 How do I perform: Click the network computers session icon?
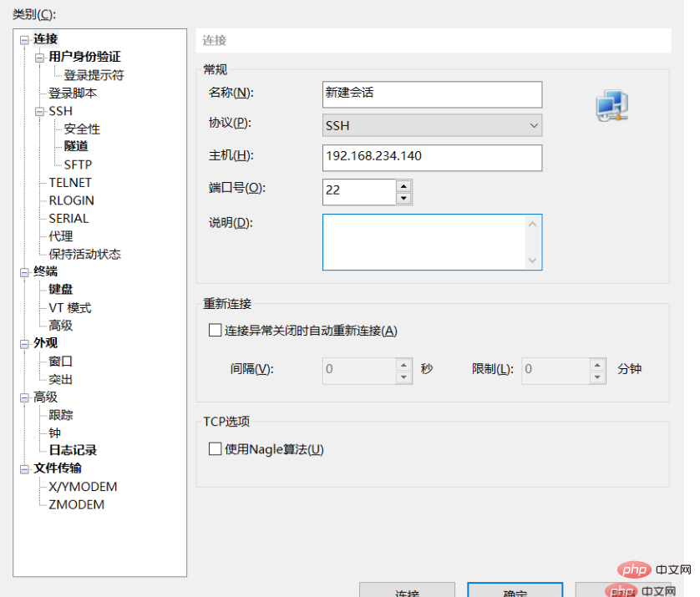612,105
